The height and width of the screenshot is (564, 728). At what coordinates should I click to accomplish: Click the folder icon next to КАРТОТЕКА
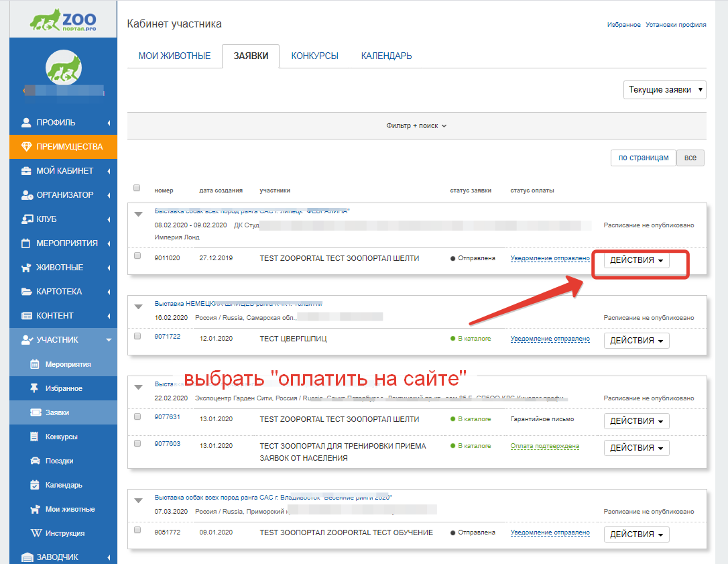click(26, 292)
